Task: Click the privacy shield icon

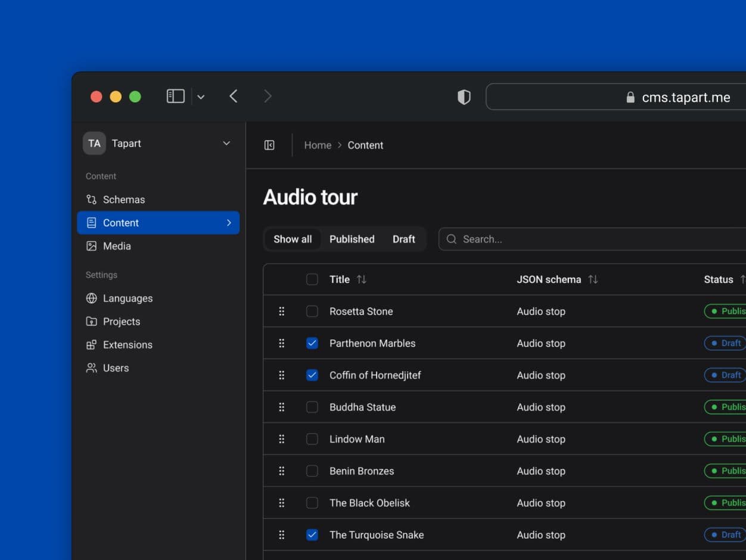Action: (x=464, y=97)
